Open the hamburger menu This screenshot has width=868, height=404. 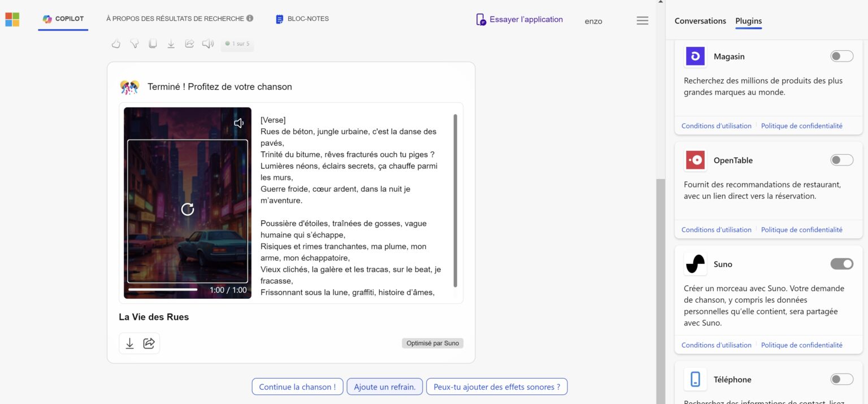pyautogui.click(x=642, y=20)
